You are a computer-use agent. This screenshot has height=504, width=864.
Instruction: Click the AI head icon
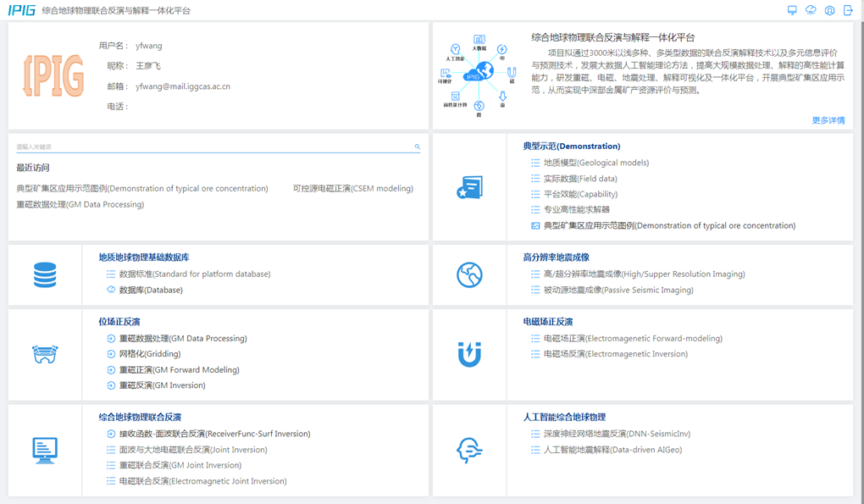tap(469, 450)
